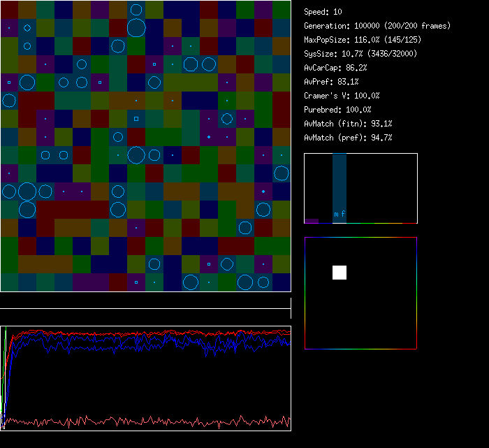
Task: Click the AvMatch (fitn) statistic
Action: 348,124
